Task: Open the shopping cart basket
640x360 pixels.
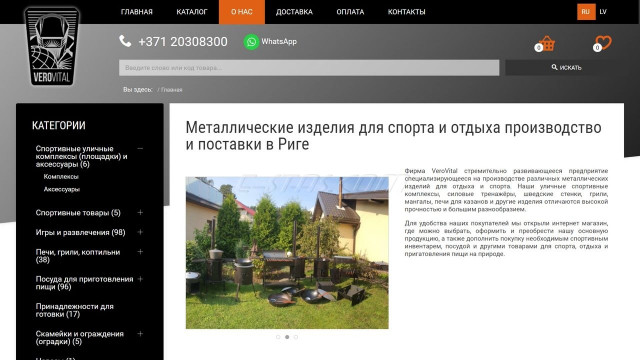Action: click(546, 43)
